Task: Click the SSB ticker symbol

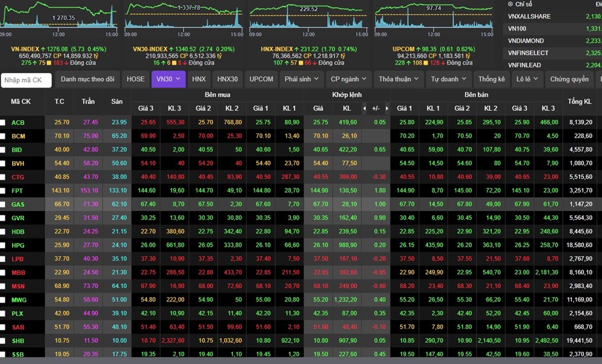Action: click(x=17, y=354)
